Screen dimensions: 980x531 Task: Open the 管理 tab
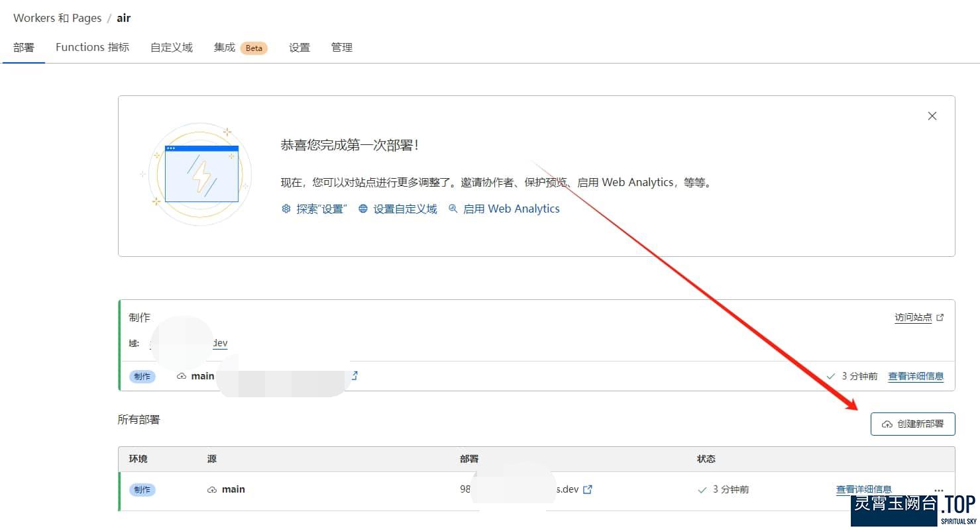pos(341,47)
